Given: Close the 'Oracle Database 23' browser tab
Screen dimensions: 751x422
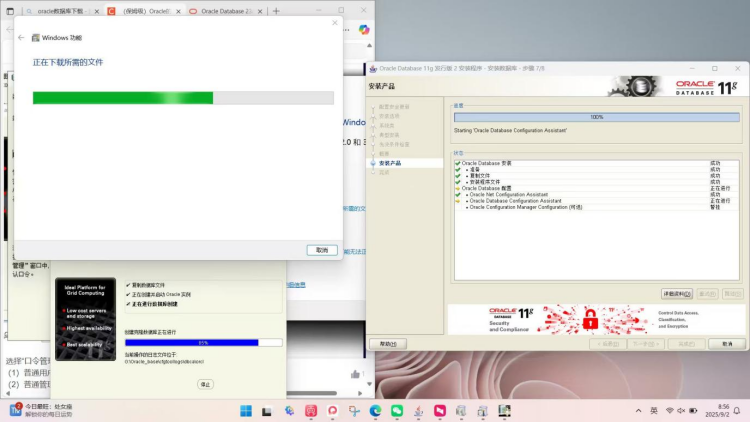Looking at the screenshot, I should [x=260, y=11].
